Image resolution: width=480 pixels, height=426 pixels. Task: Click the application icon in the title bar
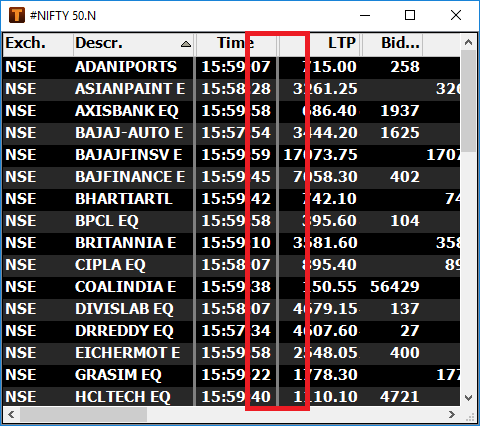17,15
